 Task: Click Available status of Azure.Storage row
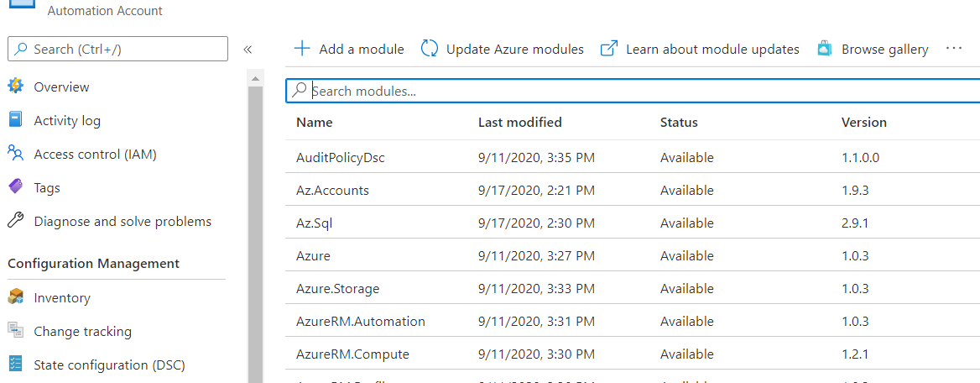click(687, 289)
